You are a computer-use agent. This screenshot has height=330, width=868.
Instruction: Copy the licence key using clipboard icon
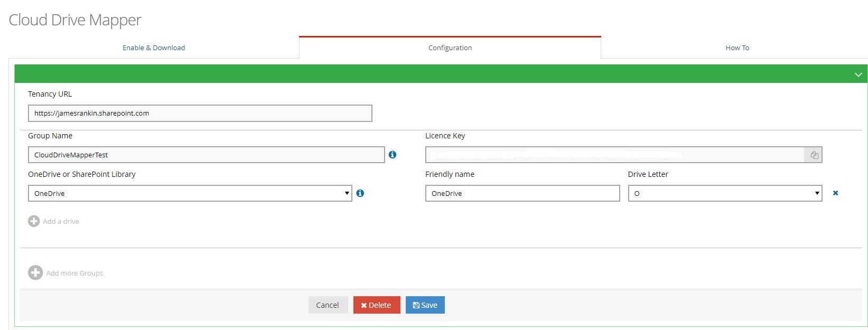pyautogui.click(x=814, y=155)
